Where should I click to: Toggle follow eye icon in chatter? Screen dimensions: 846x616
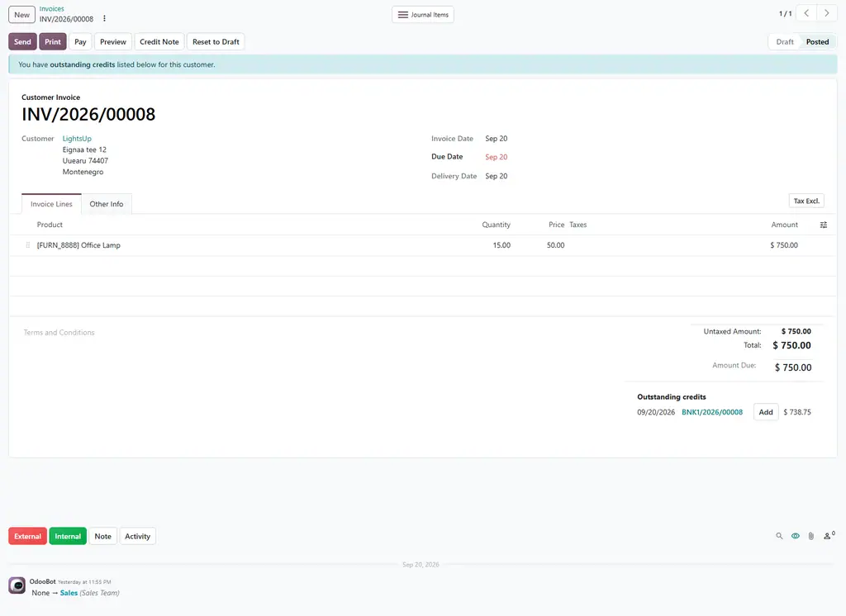796,536
